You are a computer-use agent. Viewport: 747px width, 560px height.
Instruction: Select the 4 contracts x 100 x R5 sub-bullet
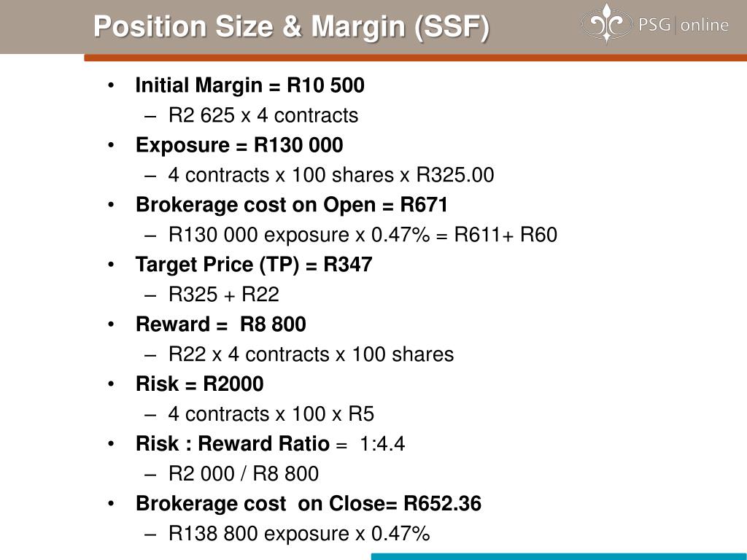[x=271, y=414]
